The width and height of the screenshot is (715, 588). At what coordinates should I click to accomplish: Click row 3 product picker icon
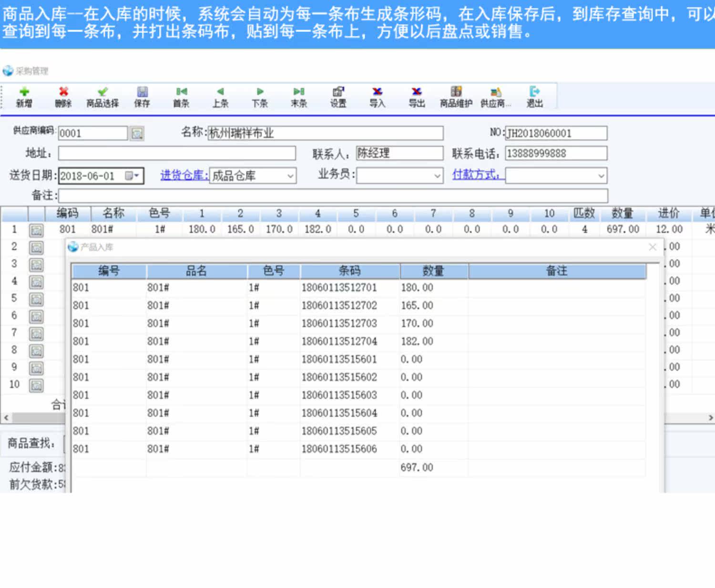(x=36, y=265)
